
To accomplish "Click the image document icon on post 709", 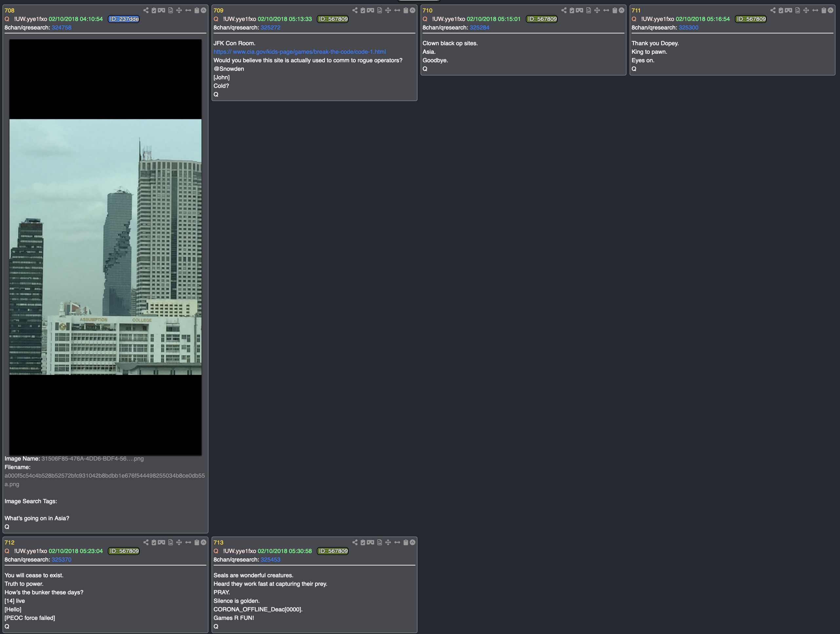I will tap(379, 10).
